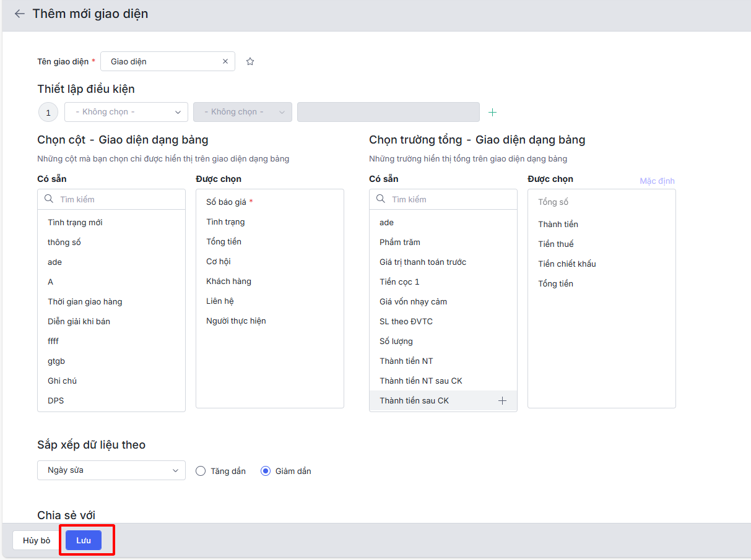Click the column search box Tìm kiếm

click(118, 199)
